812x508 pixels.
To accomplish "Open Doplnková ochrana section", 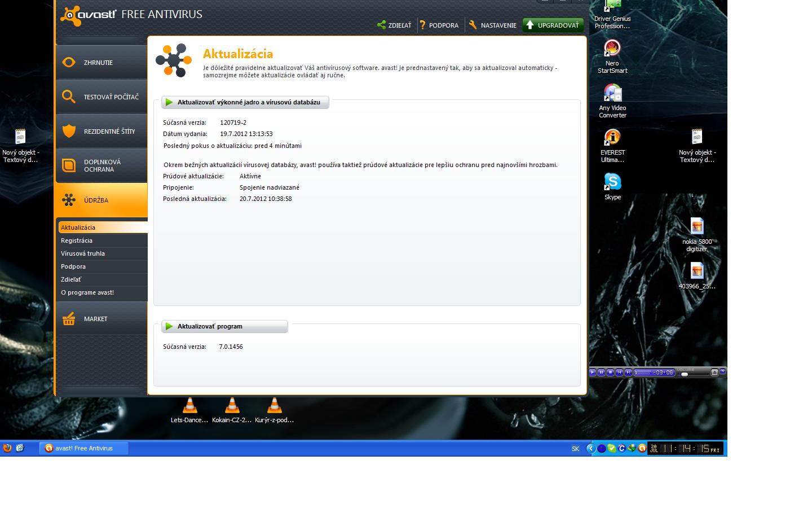I will click(x=102, y=165).
